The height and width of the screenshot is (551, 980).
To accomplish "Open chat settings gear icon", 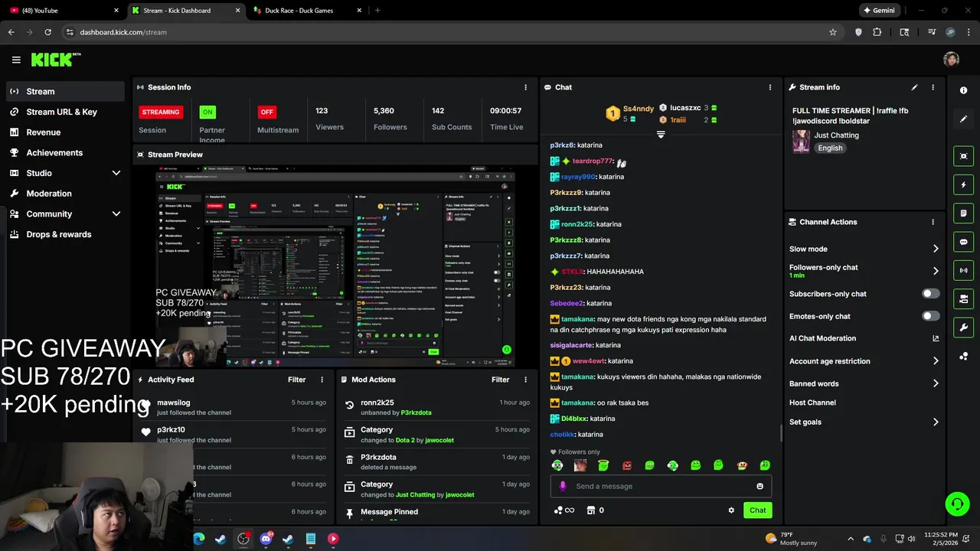I will click(x=731, y=510).
